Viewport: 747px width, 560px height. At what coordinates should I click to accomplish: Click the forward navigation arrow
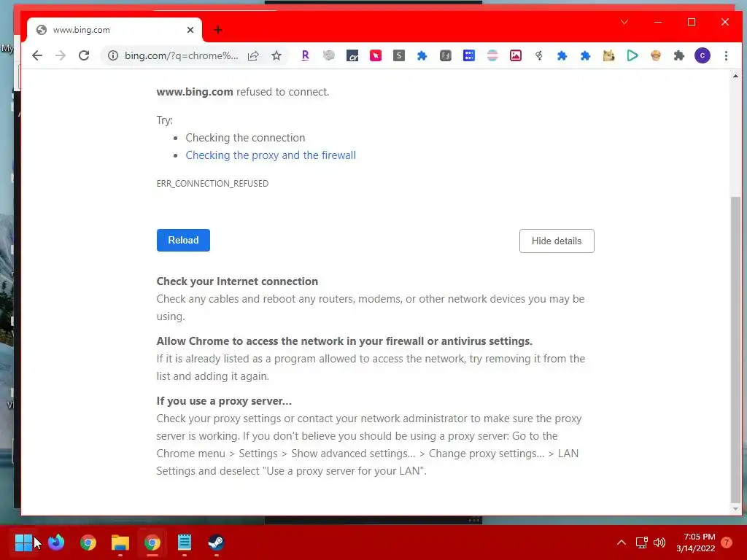point(61,55)
